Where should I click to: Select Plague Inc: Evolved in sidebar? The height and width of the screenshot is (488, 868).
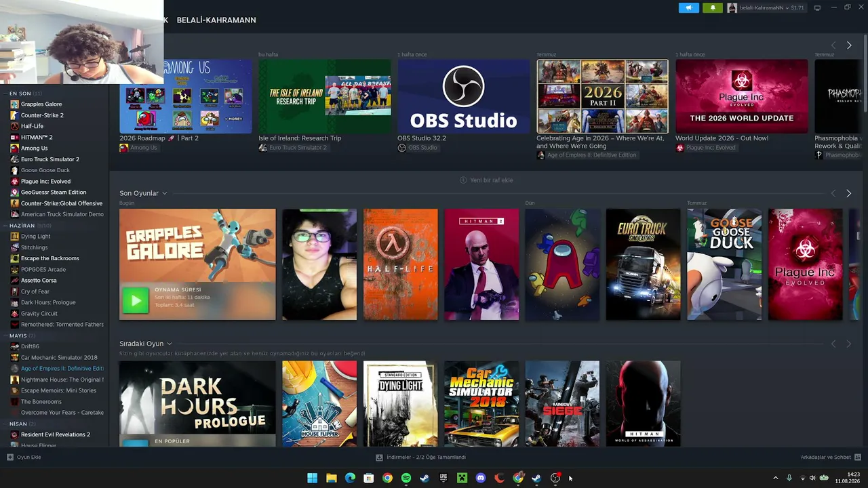(45, 182)
